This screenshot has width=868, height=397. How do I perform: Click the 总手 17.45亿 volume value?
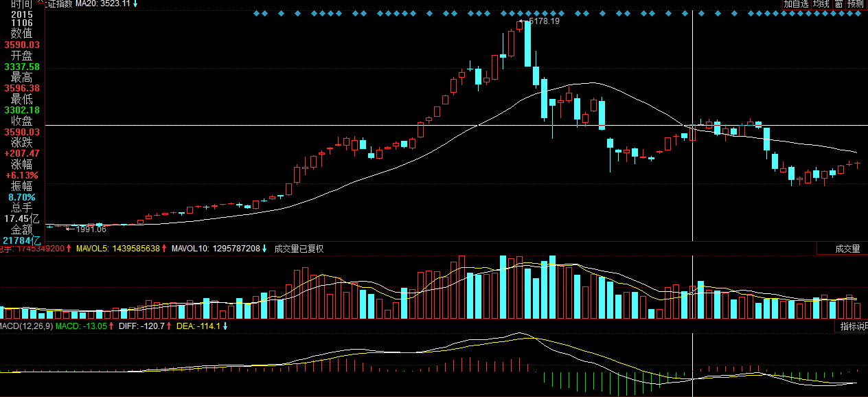tap(22, 218)
